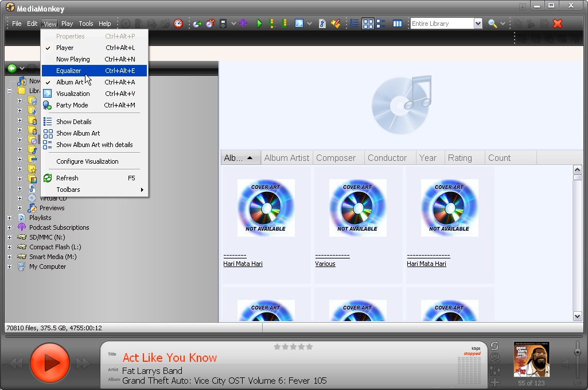This screenshot has height=390, width=588.
Task: Open the Entire Library dropdown
Action: (478, 24)
